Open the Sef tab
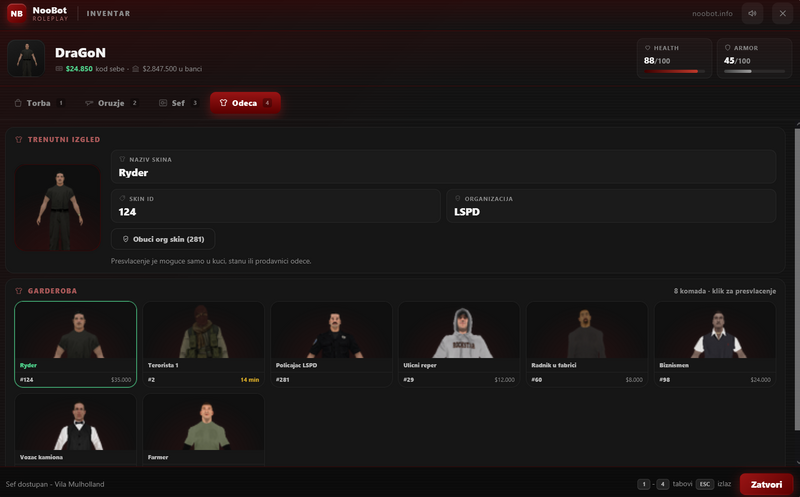This screenshot has height=497, width=800. point(178,103)
